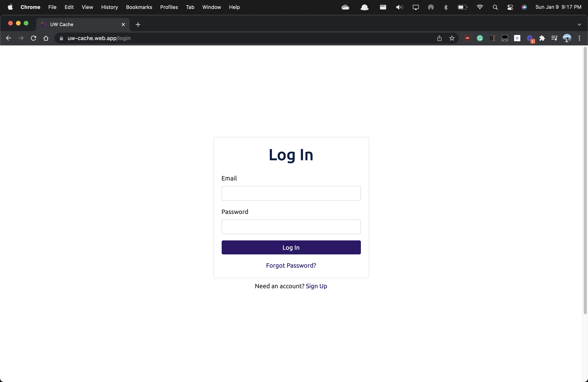Screen dimensions: 588x382
Task: Open the uBlock Origin extension
Action: click(467, 38)
